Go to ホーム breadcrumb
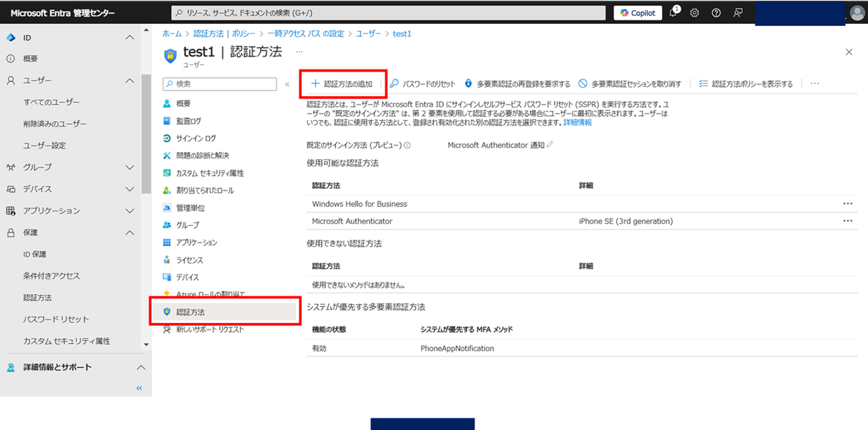Viewport: 868px width, 430px height. 172,33
